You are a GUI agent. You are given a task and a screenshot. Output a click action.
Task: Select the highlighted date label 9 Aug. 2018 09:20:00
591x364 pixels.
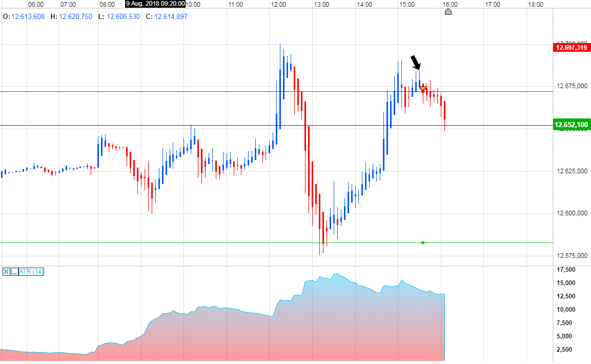[155, 4]
